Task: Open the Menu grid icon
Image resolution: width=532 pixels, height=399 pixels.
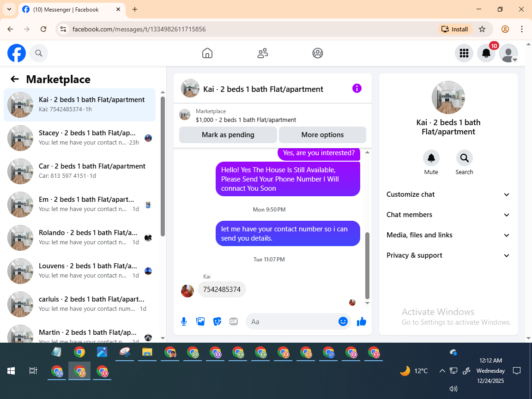Action: coord(464,53)
